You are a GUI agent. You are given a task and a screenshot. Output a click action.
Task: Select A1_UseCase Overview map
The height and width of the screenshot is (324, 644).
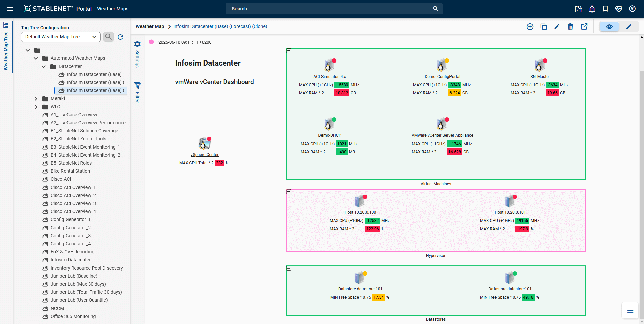(74, 115)
